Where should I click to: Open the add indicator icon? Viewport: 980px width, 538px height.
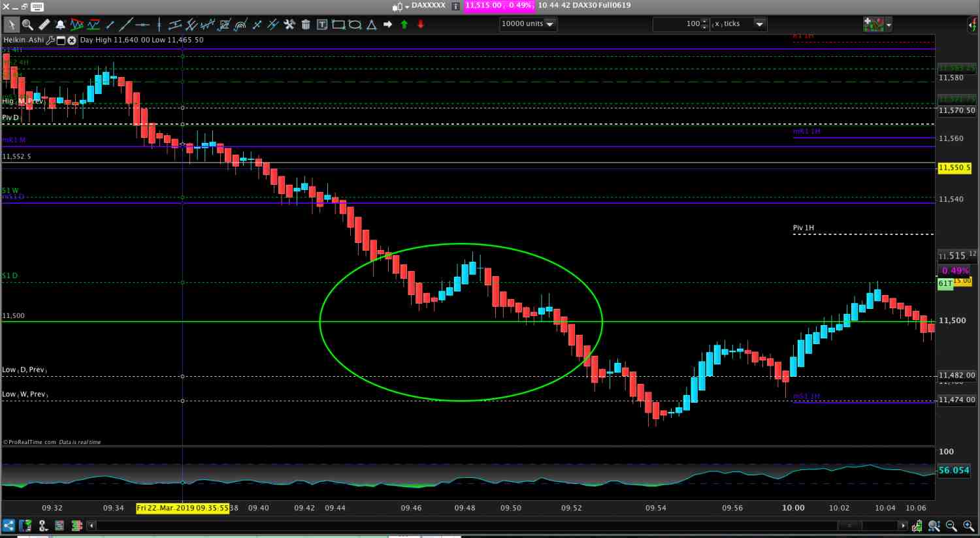point(874,24)
